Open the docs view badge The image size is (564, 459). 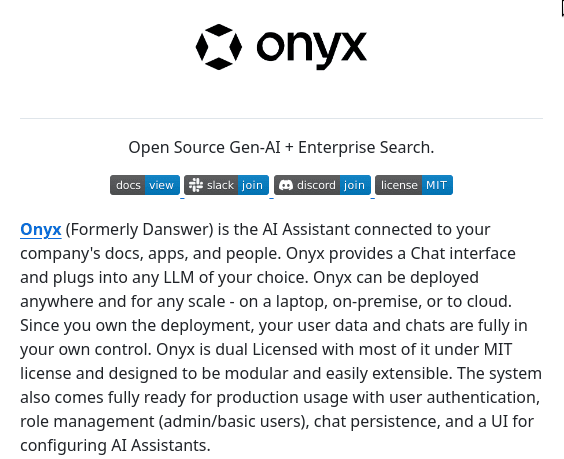pos(145,185)
